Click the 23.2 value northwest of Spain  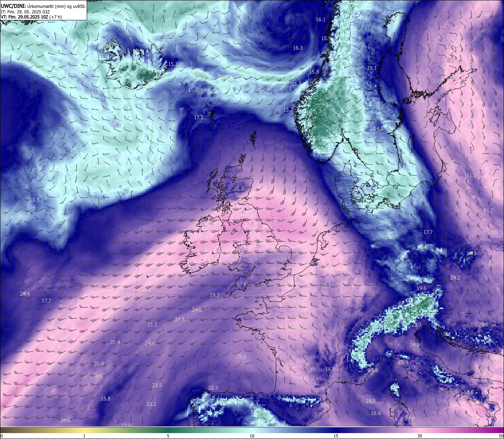pyautogui.click(x=151, y=404)
